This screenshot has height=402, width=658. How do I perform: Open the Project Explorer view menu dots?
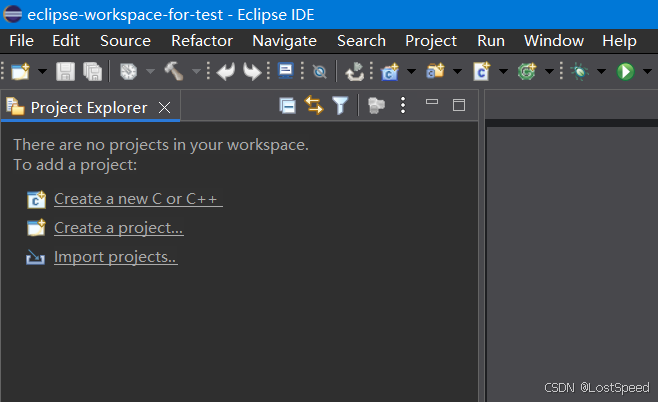pos(403,105)
